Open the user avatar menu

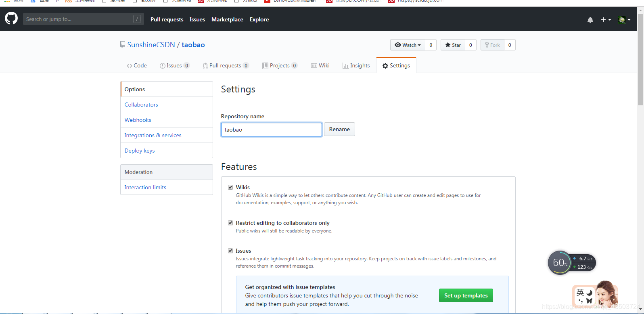pos(624,19)
